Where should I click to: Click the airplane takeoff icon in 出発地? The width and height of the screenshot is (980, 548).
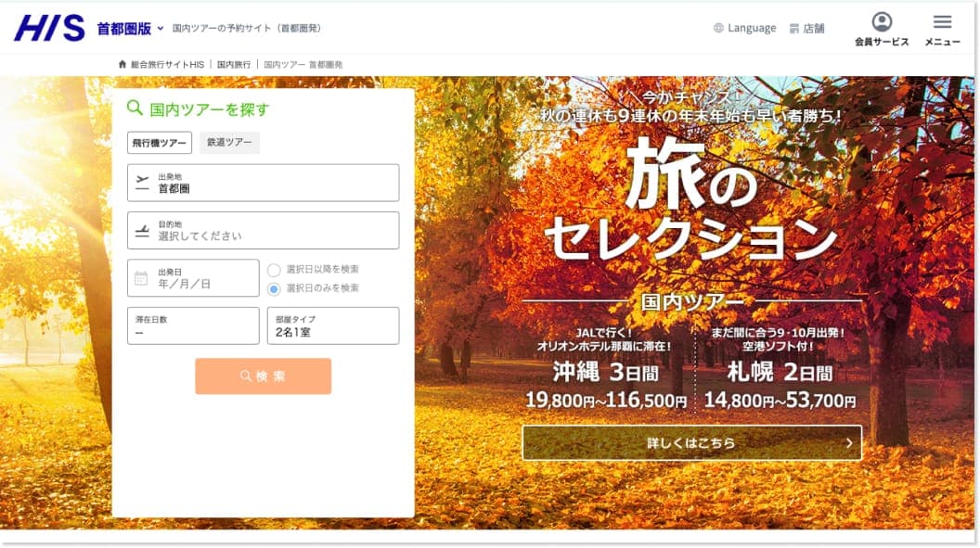142,183
